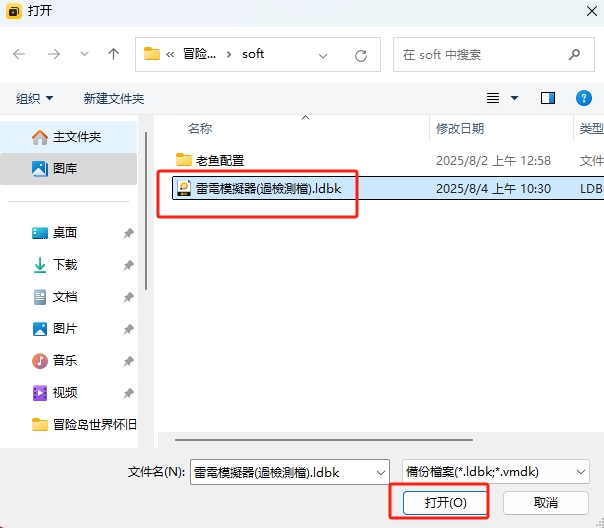Select 主文件夹 in the sidebar
Image resolution: width=604 pixels, height=528 pixels.
(x=69, y=137)
